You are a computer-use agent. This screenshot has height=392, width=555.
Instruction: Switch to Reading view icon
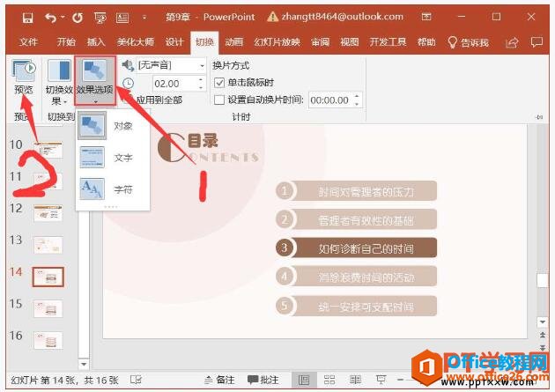tap(355, 380)
